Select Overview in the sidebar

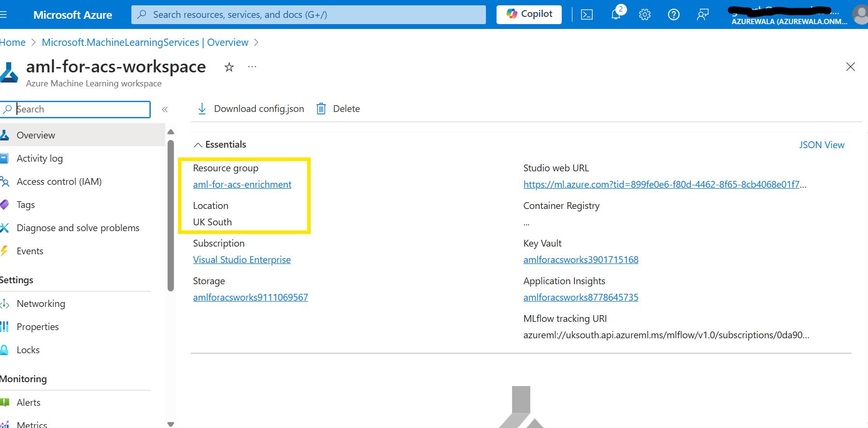[82, 135]
